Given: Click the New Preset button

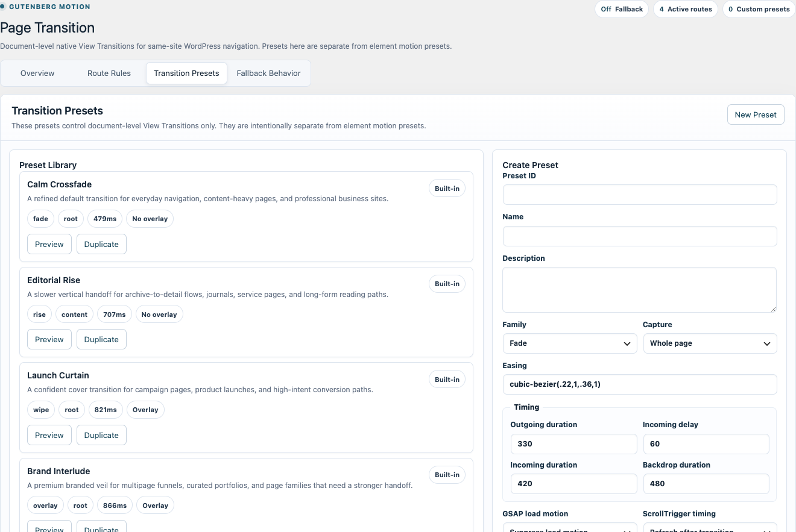Looking at the screenshot, I should [756, 114].
